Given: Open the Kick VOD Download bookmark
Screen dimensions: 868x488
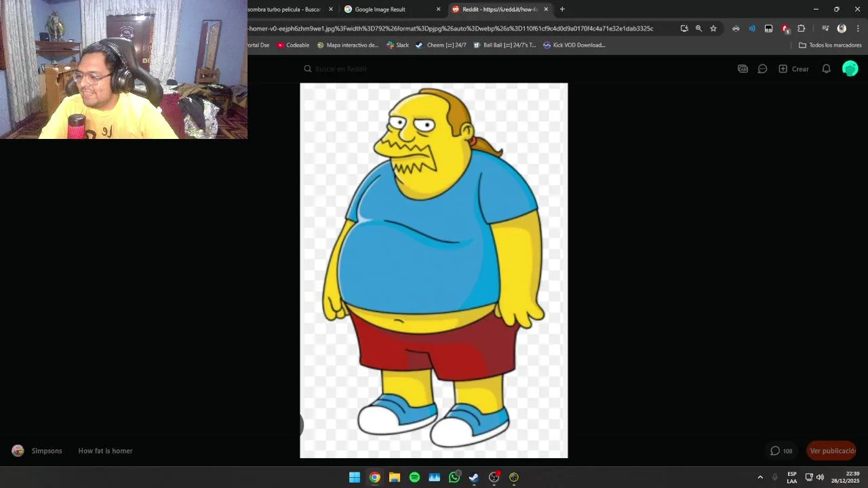Looking at the screenshot, I should point(574,45).
